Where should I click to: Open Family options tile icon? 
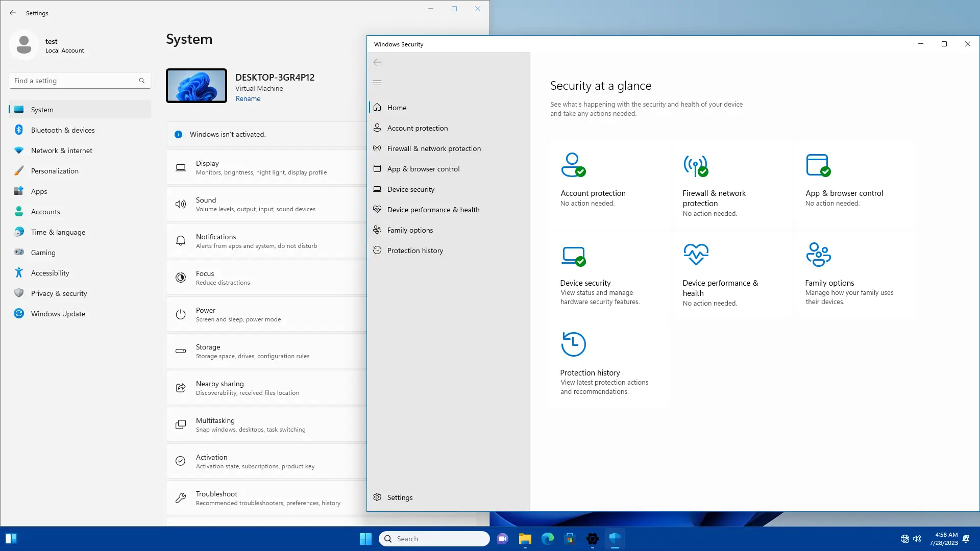818,254
